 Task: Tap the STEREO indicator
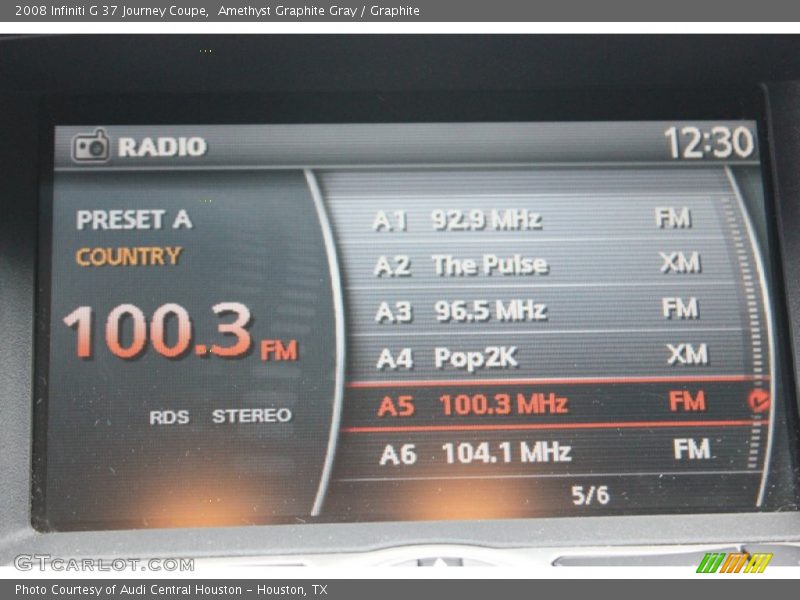click(x=252, y=416)
